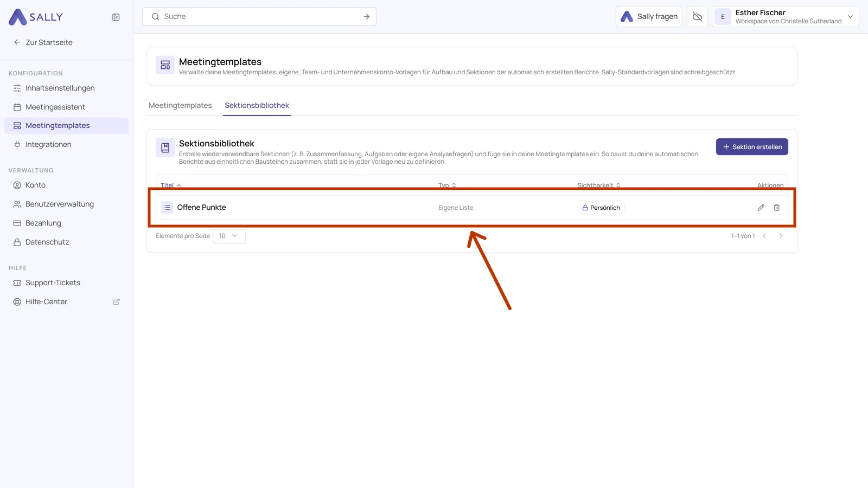Viewport: 868px width, 488px height.
Task: Sort table by Sichtbarkeit column
Action: pos(599,185)
